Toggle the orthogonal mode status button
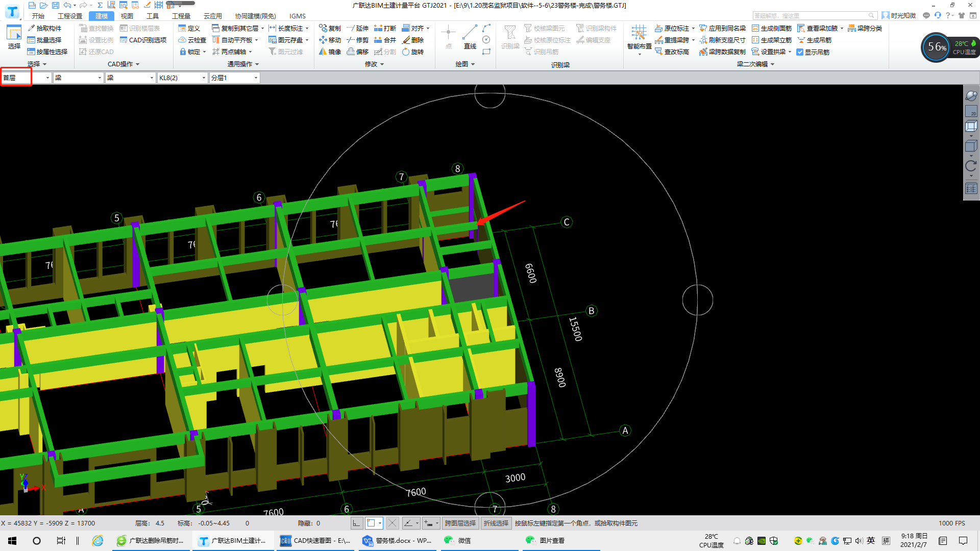Viewport: 980px width, 551px height. point(356,523)
